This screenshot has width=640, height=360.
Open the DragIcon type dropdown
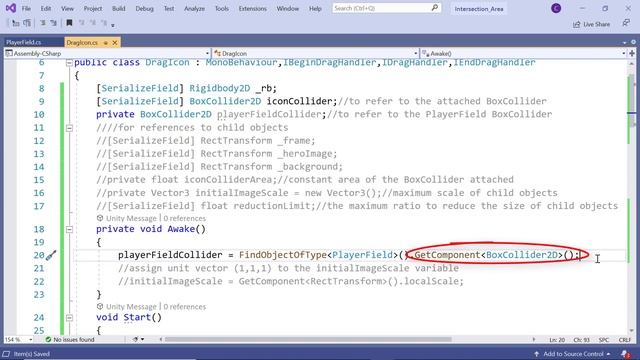click(x=315, y=53)
